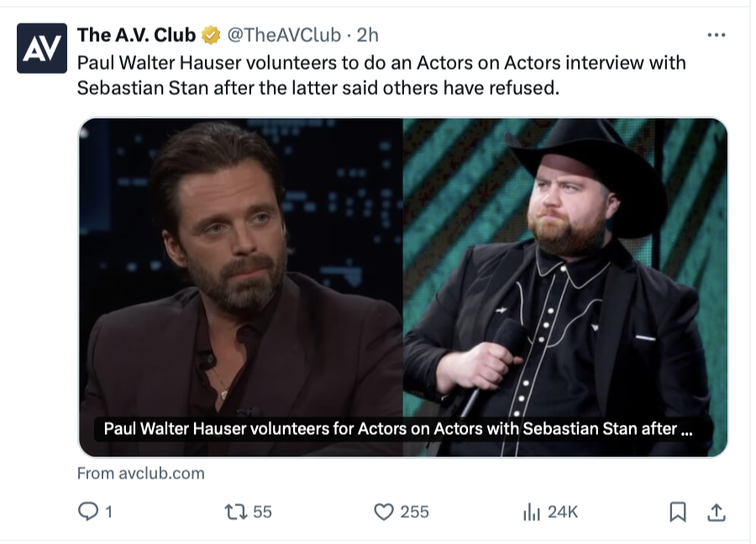Click the 55 reposts count
The height and width of the screenshot is (544, 756).
tap(262, 511)
